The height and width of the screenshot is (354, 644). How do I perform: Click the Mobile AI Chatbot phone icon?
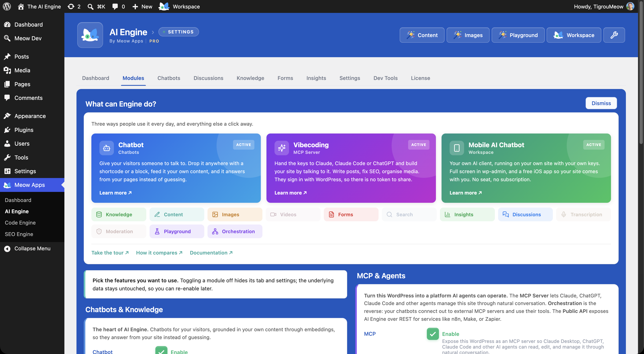tap(457, 148)
